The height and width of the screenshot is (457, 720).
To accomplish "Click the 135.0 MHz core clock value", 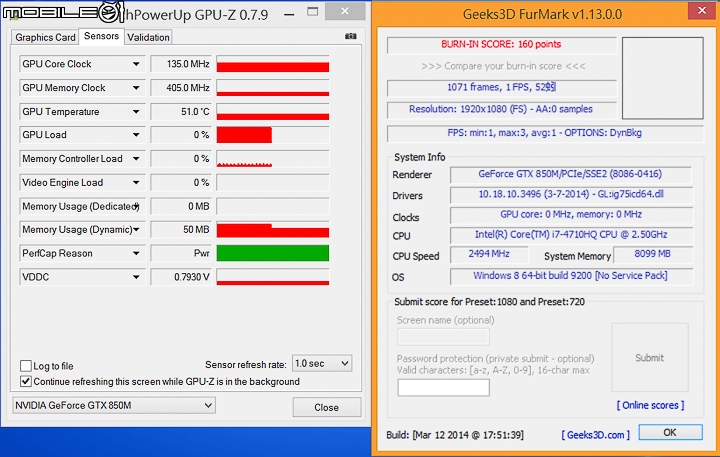I will click(181, 64).
